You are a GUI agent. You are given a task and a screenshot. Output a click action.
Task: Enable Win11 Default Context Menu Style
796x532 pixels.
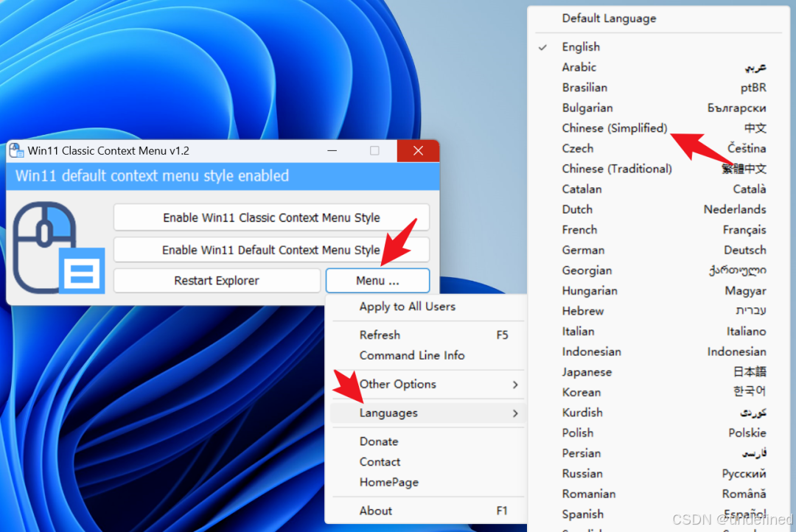coord(270,250)
